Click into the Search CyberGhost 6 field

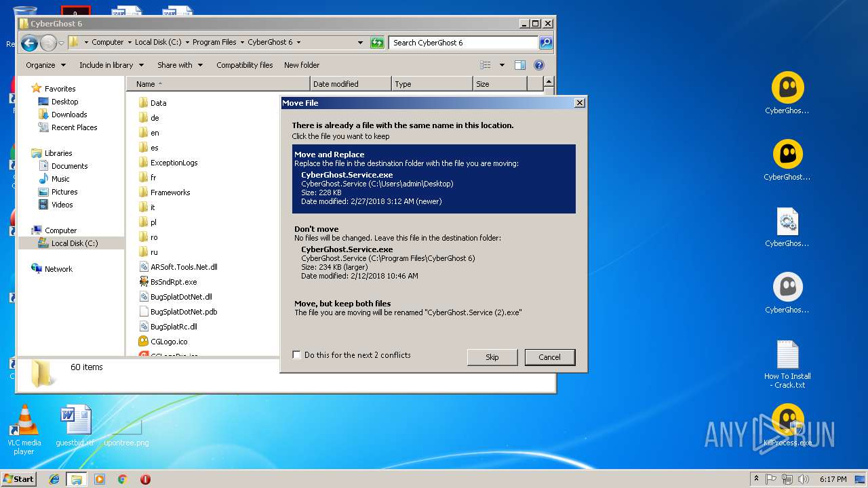point(465,43)
